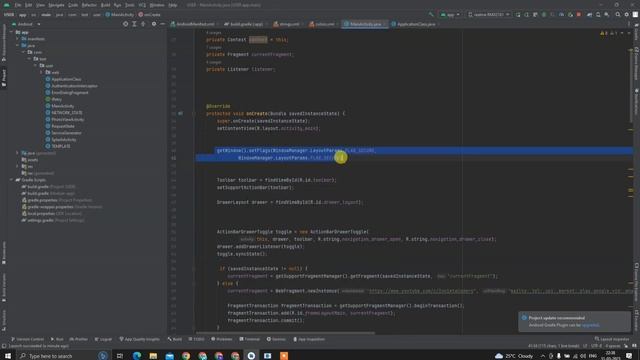Screen dimensions: 640x360
Task: Open Microsoft Edge from the taskbar
Action: point(137,356)
